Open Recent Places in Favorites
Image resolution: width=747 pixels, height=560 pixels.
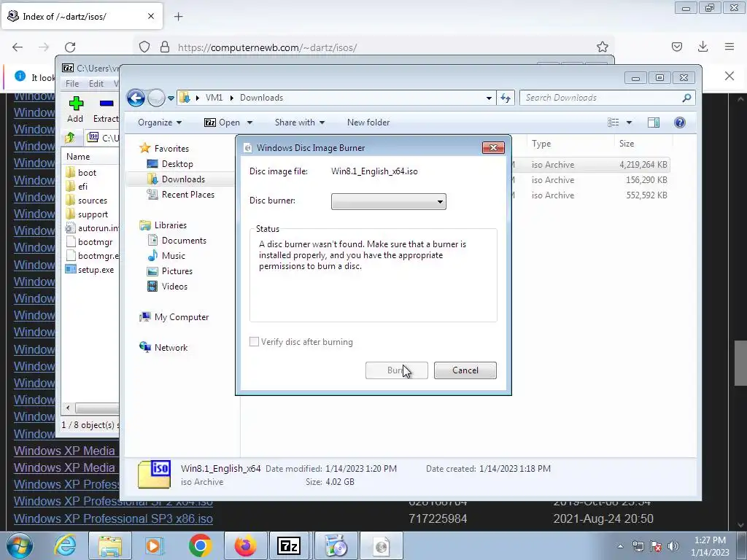click(x=181, y=194)
